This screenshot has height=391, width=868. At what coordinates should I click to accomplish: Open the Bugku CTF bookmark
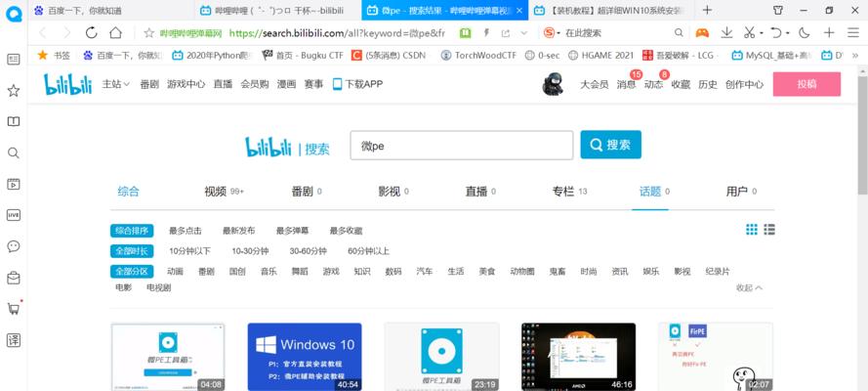(x=303, y=55)
